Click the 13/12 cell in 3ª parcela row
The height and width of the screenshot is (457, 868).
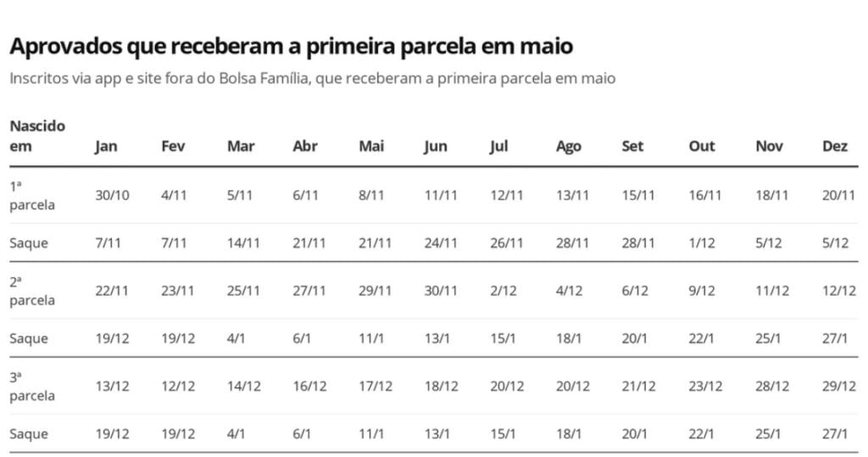[x=113, y=387]
